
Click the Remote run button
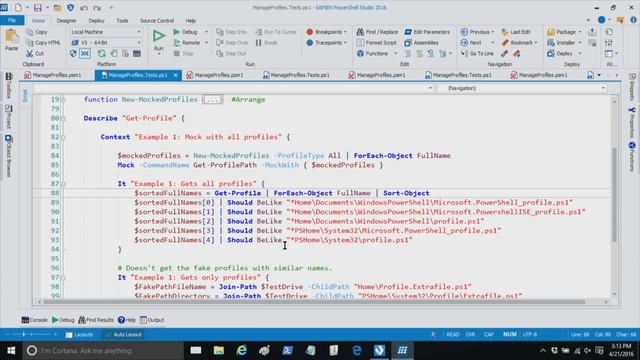(x=187, y=42)
